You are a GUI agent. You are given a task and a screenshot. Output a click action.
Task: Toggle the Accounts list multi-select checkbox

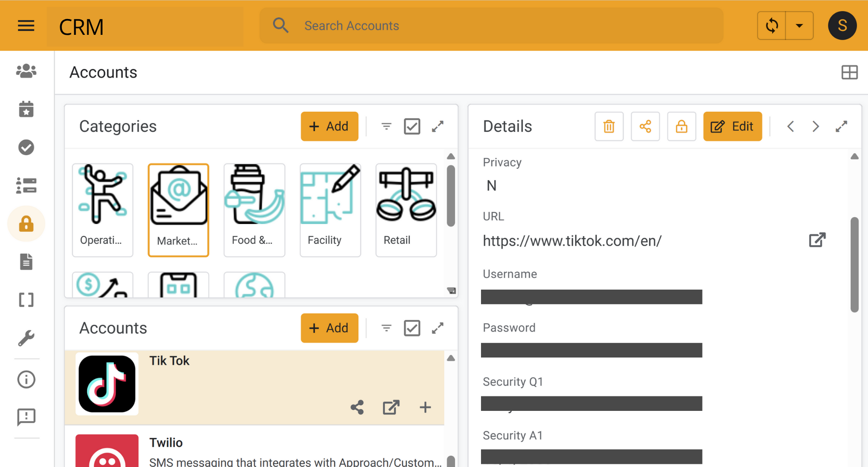pos(412,328)
